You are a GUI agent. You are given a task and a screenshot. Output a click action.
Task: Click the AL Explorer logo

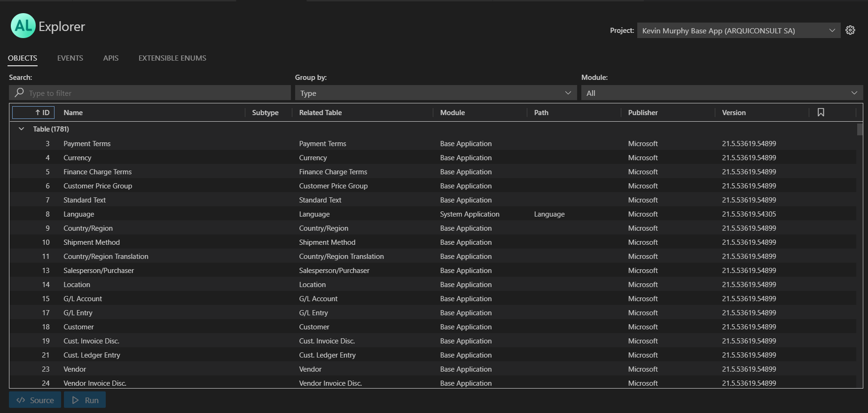click(23, 26)
